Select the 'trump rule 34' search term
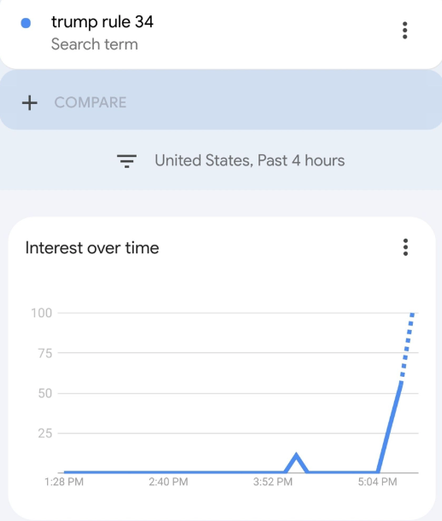Screen dimensions: 442x521 (x=102, y=22)
